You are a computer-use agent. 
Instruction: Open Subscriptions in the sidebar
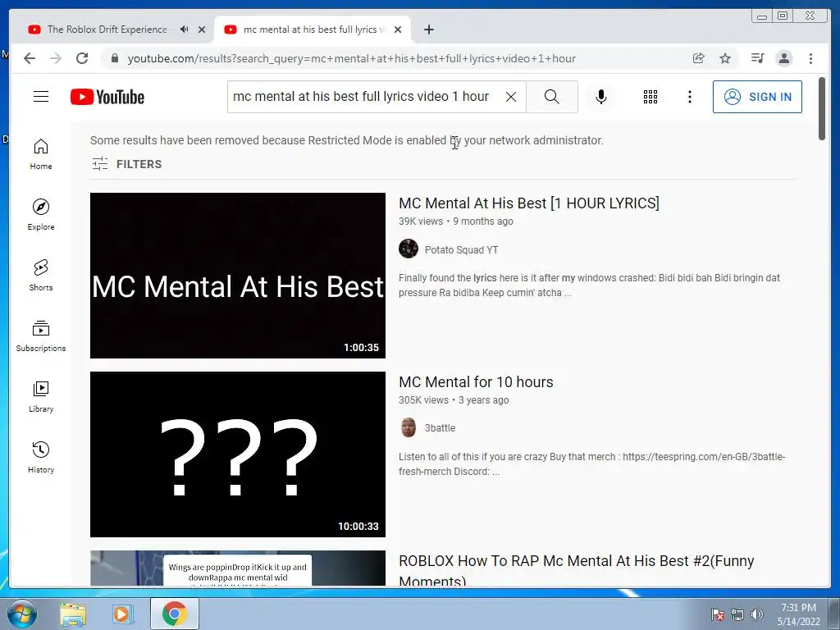click(41, 336)
